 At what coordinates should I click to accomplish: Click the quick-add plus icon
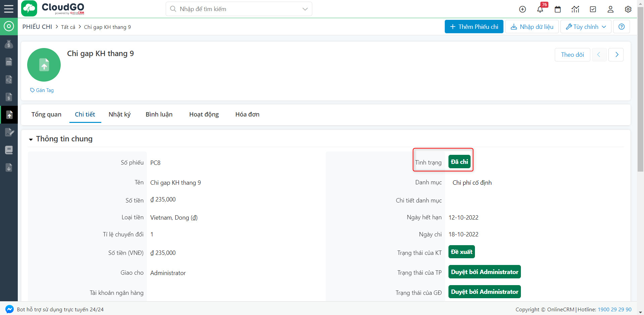(522, 9)
